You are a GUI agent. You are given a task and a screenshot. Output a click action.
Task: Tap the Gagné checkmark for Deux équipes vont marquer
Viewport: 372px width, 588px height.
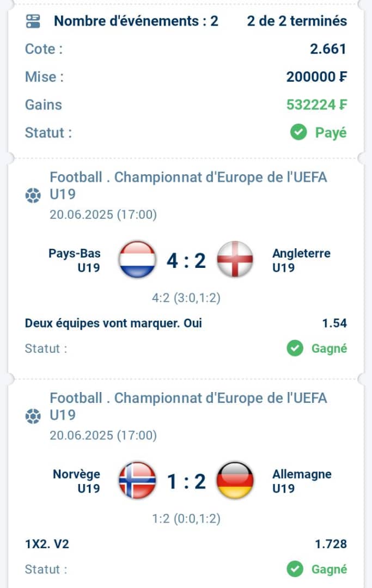(295, 348)
